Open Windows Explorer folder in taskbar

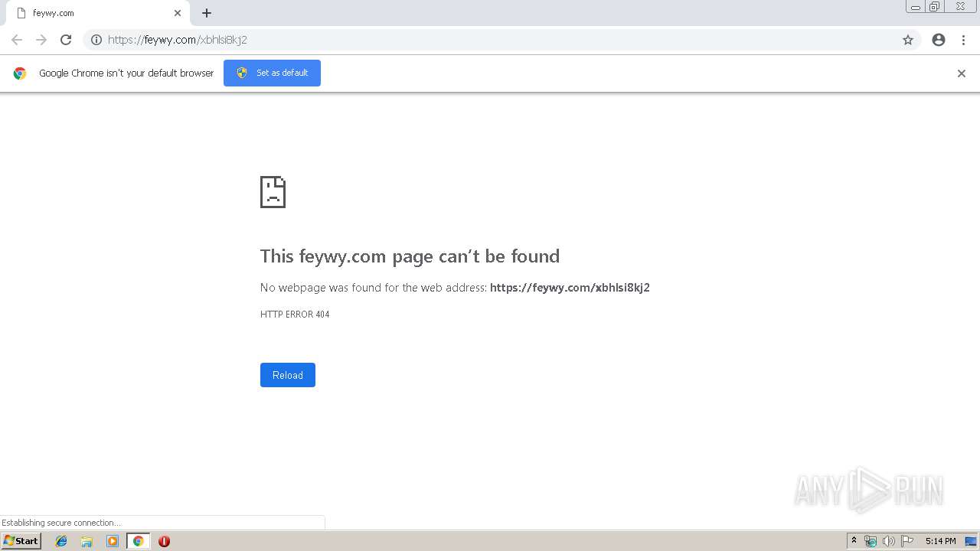pos(87,541)
